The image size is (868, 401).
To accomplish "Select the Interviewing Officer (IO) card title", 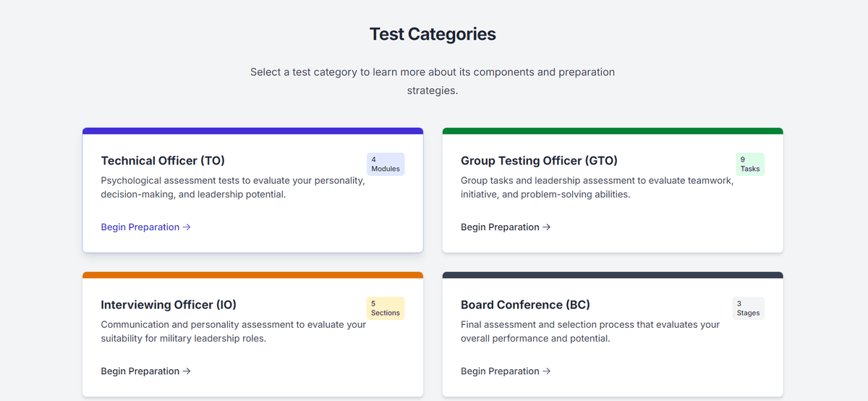I will (169, 305).
